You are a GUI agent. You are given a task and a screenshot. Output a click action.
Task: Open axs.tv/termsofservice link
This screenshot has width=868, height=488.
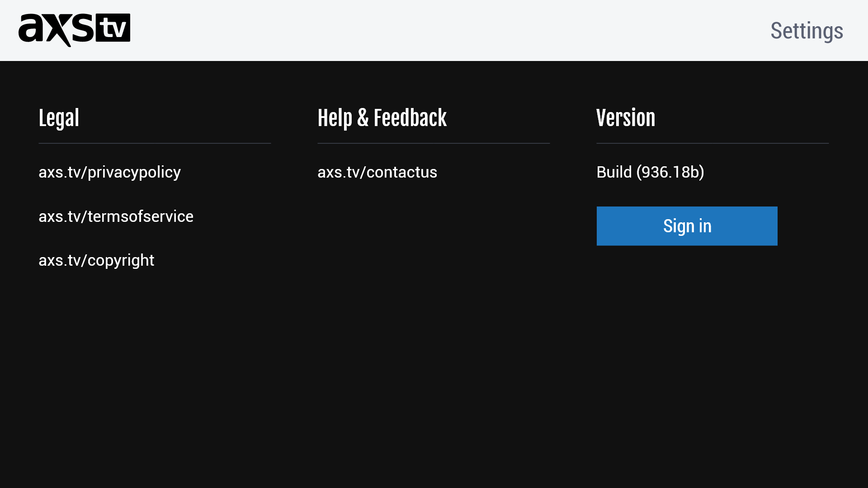(116, 216)
